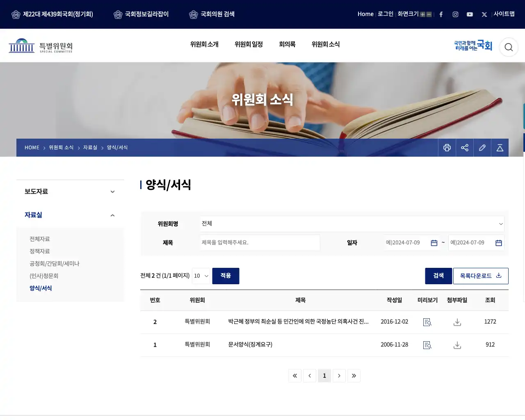The image size is (525, 420).
Task: Open the 국회의원 검색 link
Action: pyautogui.click(x=212, y=14)
